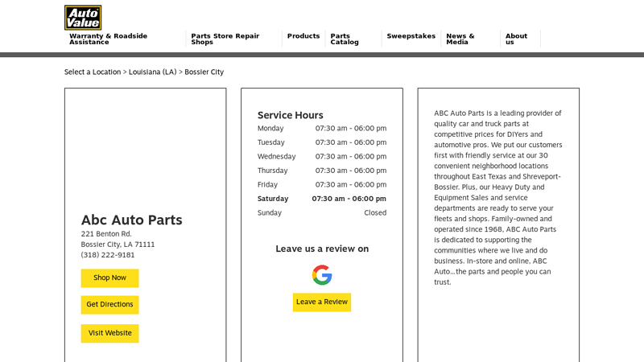Click the Google logo icon

[322, 275]
